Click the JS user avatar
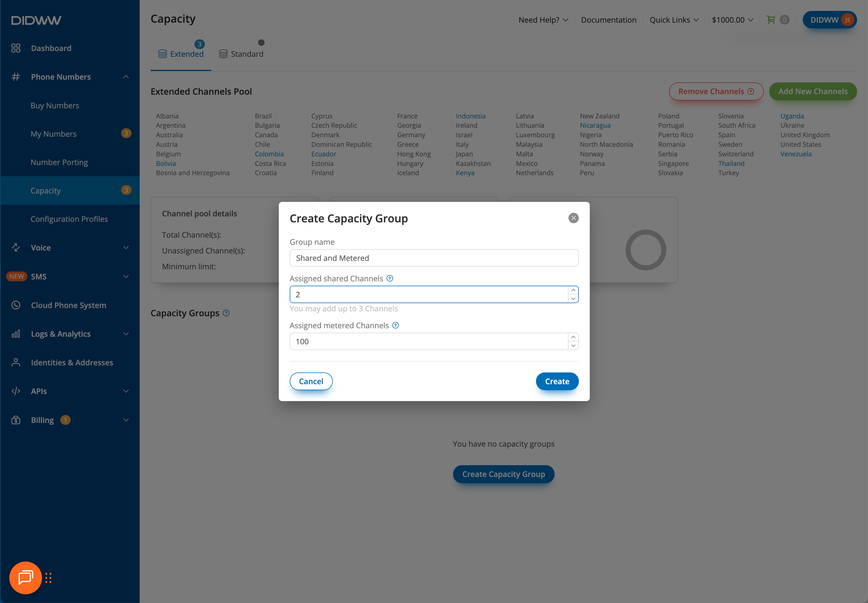The width and height of the screenshot is (868, 603). point(847,20)
